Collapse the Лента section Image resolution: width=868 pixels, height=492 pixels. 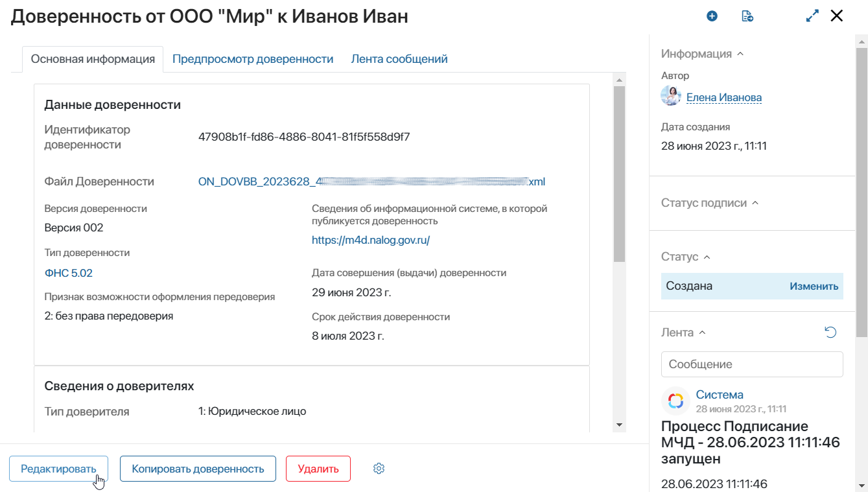point(702,333)
